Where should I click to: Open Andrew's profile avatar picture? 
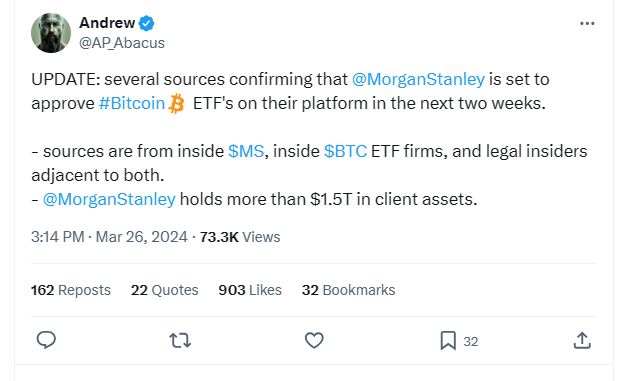pos(51,33)
